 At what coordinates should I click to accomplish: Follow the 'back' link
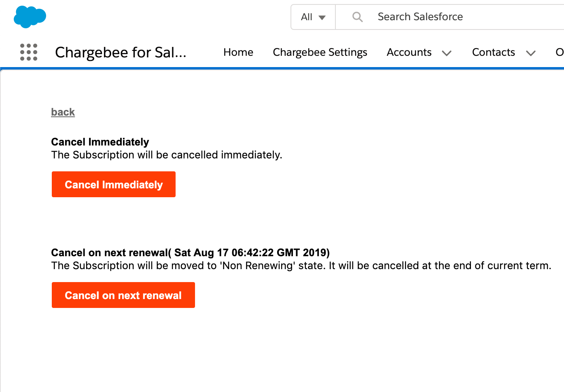pyautogui.click(x=63, y=112)
